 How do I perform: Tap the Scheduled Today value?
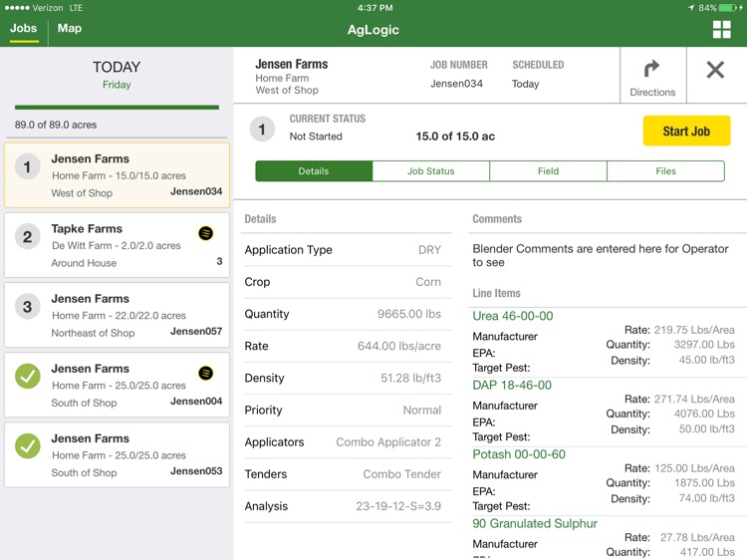pos(525,84)
